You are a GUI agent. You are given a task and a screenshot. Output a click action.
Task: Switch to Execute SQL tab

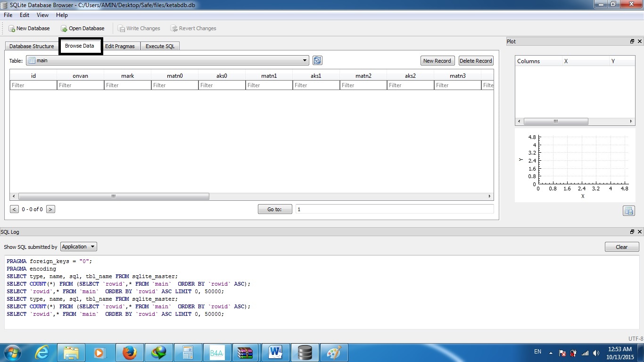click(x=160, y=46)
